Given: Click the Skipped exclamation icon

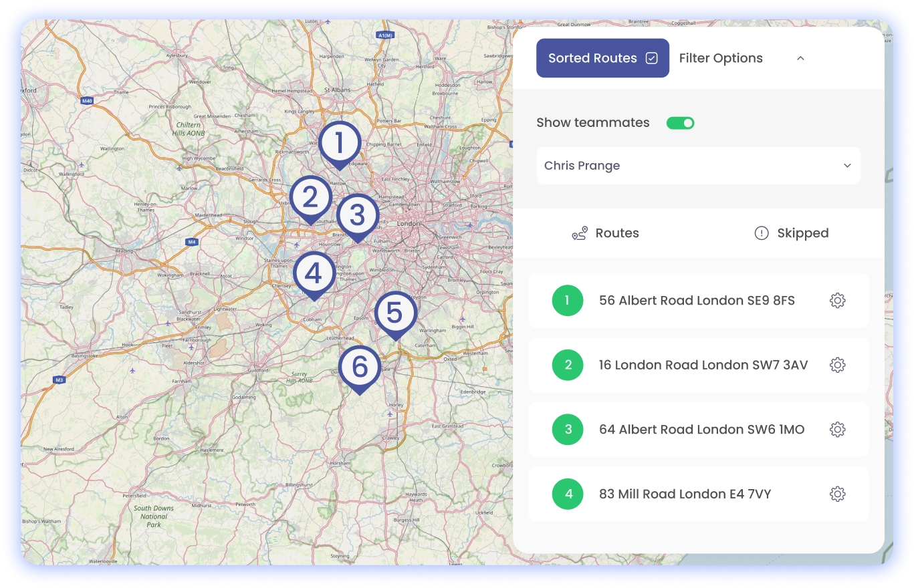Looking at the screenshot, I should [761, 233].
